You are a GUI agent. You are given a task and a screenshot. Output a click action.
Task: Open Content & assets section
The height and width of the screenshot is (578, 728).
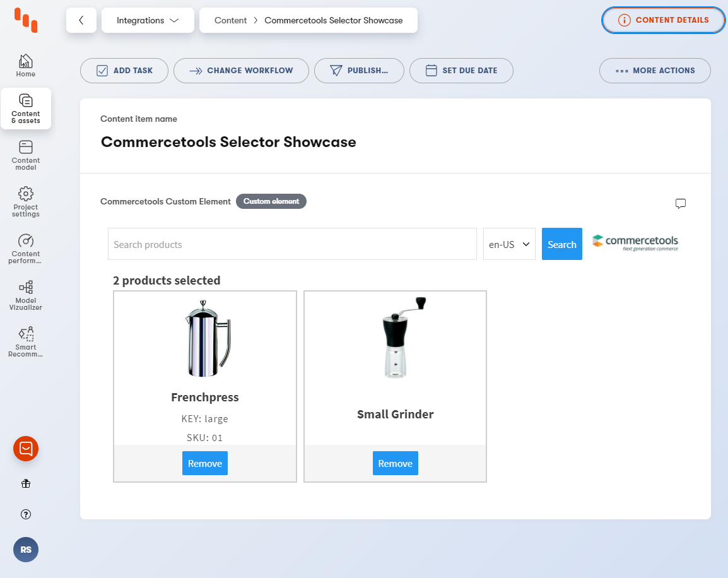26,109
